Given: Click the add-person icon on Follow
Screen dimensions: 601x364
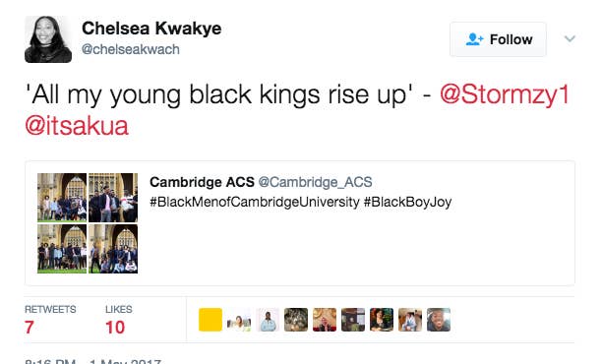Looking at the screenshot, I should (x=474, y=39).
